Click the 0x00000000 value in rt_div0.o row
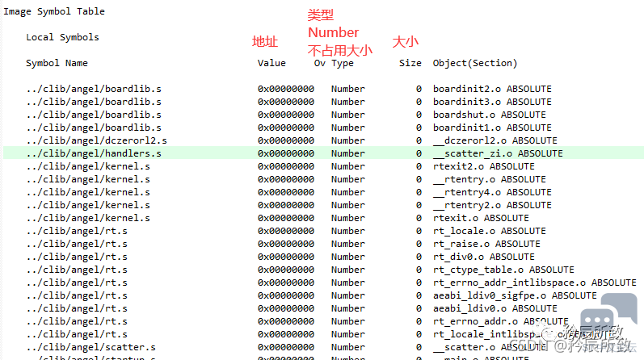Viewport: 644px width, 360px height. 286,257
